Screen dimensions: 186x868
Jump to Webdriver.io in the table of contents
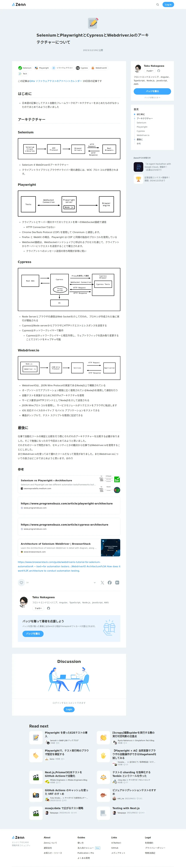tap(143, 135)
